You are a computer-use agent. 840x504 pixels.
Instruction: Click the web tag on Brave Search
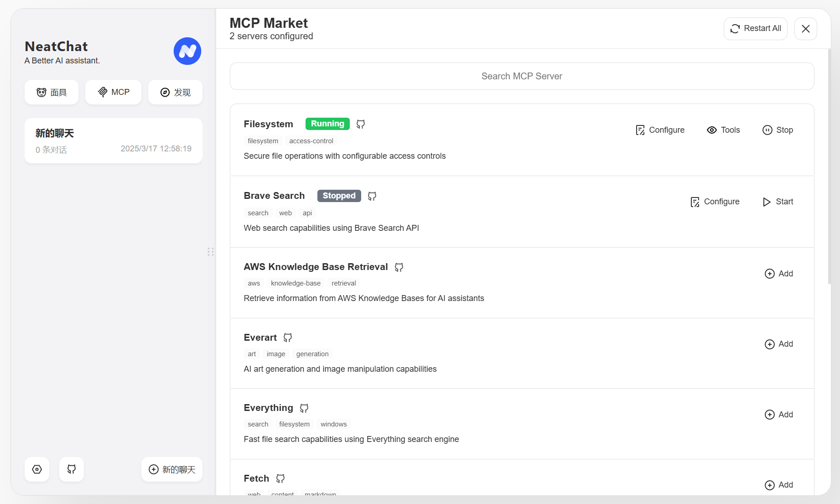click(x=285, y=213)
